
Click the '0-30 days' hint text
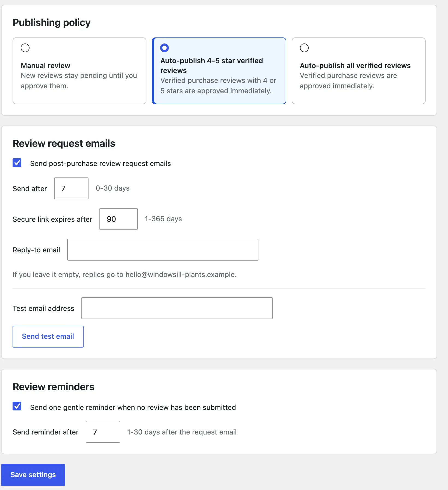tap(113, 188)
